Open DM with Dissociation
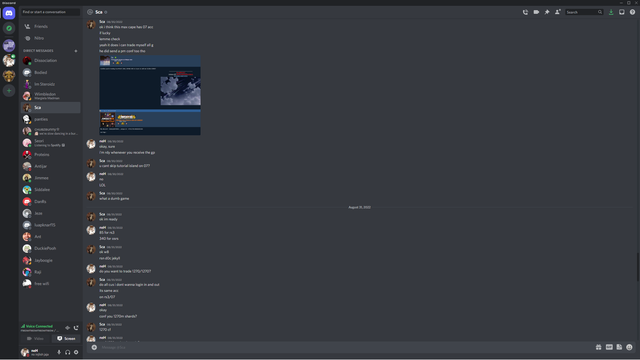This screenshot has width=640, height=360. pyautogui.click(x=51, y=61)
